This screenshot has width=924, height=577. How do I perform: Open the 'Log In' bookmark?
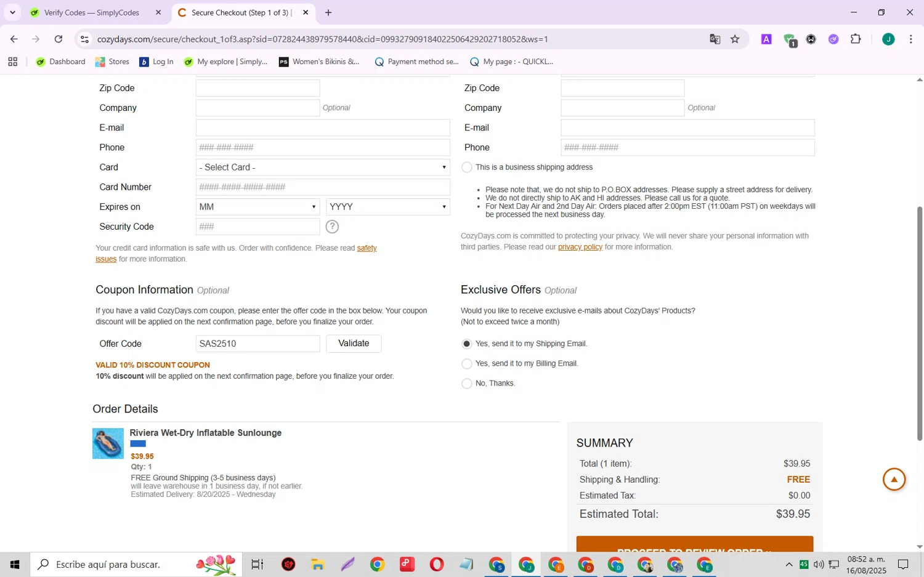coord(156,62)
